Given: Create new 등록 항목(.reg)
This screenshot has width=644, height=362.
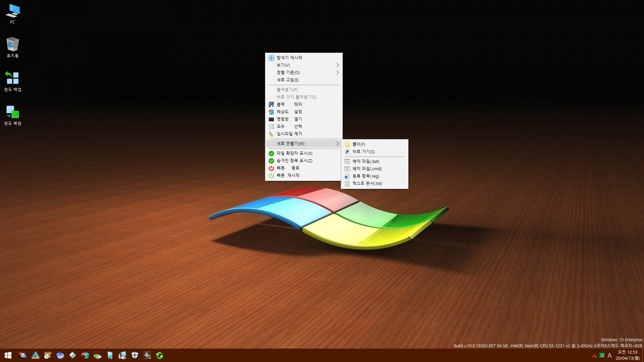Looking at the screenshot, I should (x=375, y=176).
